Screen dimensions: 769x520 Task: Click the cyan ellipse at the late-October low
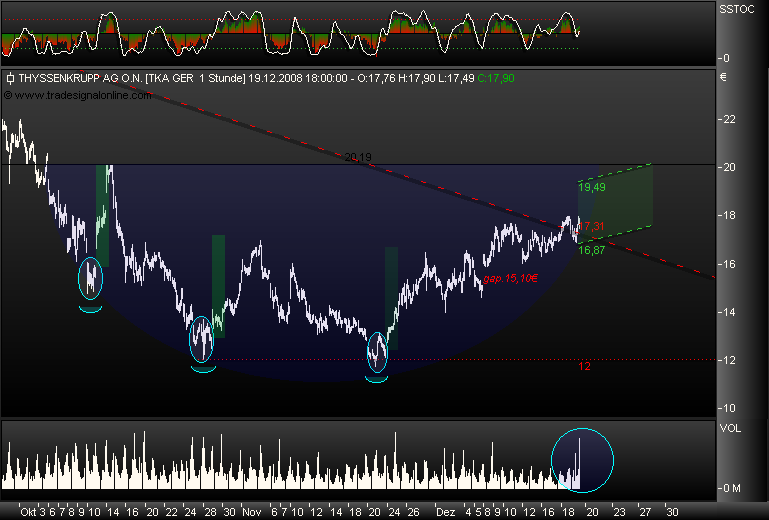click(202, 338)
